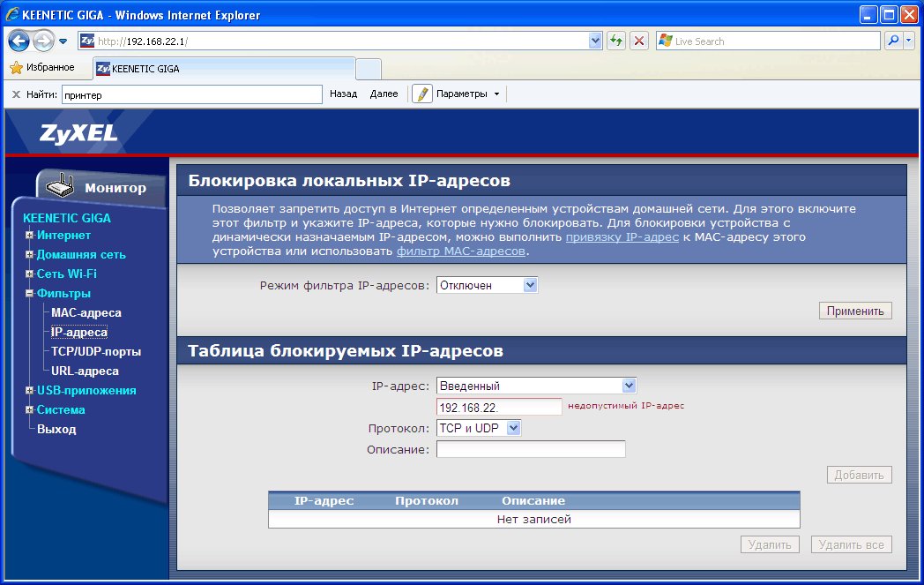Refresh the page with the green arrows icon
924x585 pixels.
tap(615, 41)
